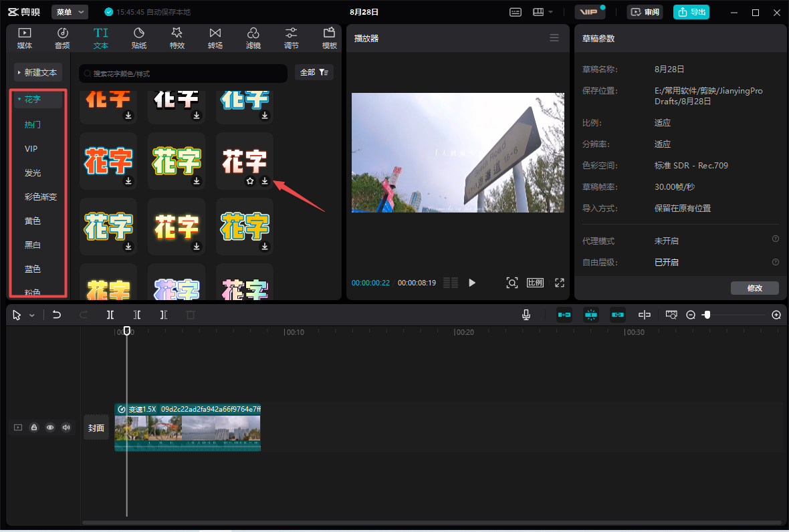789x532 pixels.
Task: Switch to the 贴纸 tab
Action: point(139,39)
